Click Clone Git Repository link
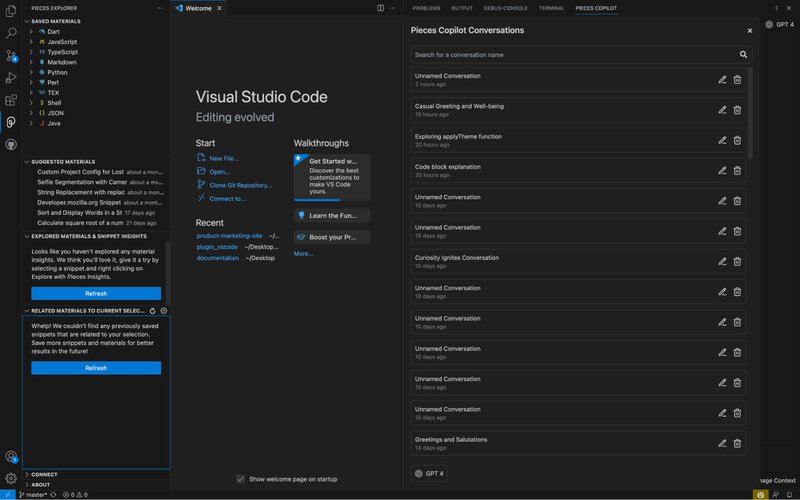 point(240,185)
